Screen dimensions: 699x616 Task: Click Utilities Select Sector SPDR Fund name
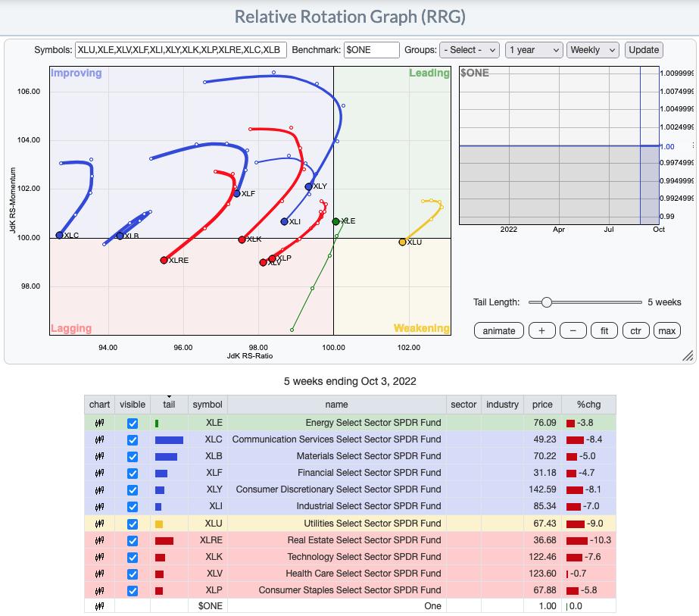(373, 524)
